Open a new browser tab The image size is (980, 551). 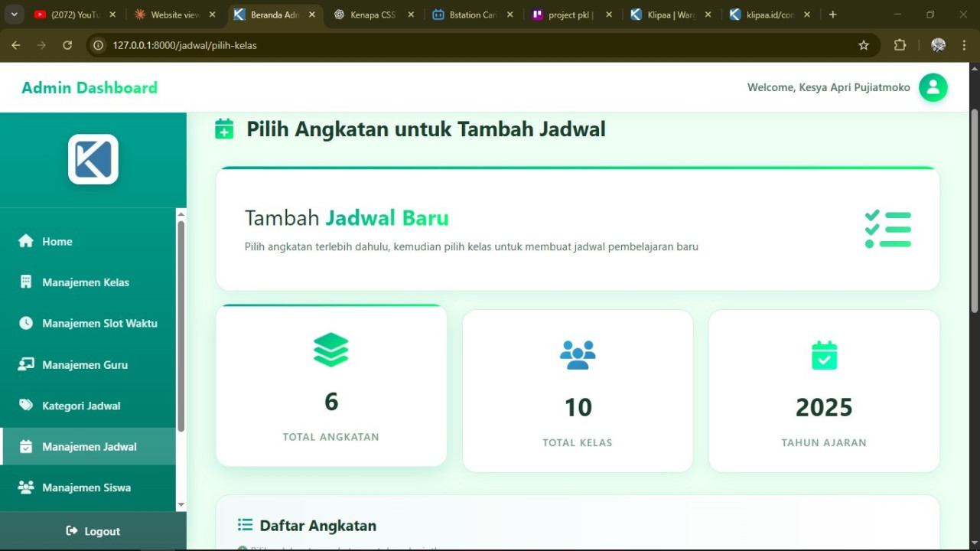pos(832,15)
